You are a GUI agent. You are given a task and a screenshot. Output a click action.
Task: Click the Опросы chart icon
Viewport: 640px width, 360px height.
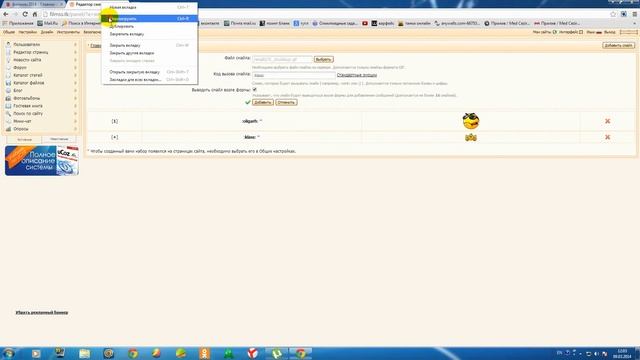pyautogui.click(x=8, y=129)
